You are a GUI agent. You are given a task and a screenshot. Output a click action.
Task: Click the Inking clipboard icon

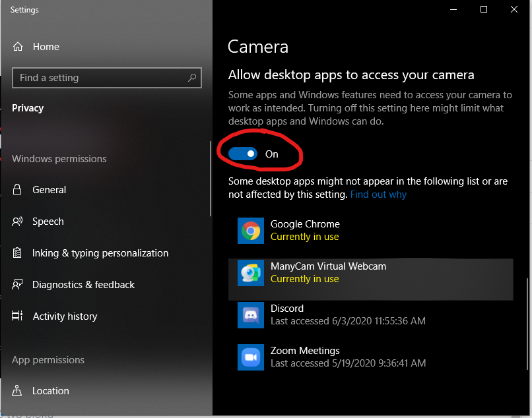(17, 253)
